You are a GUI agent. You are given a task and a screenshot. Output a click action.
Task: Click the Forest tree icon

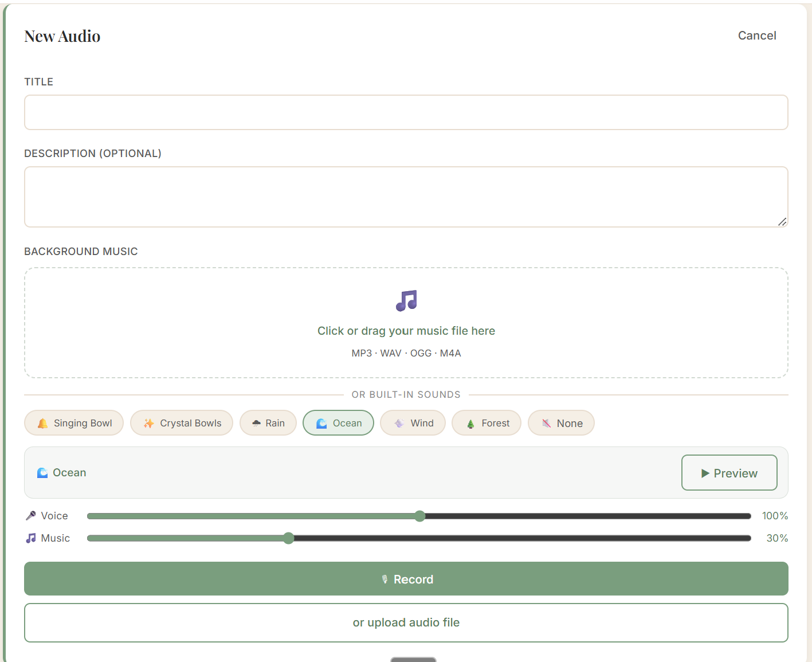coord(470,423)
